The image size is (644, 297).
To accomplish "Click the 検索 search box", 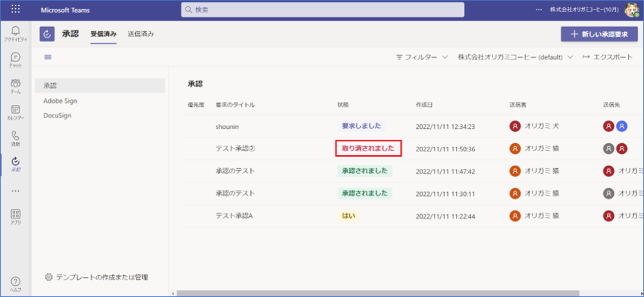I will [x=323, y=9].
